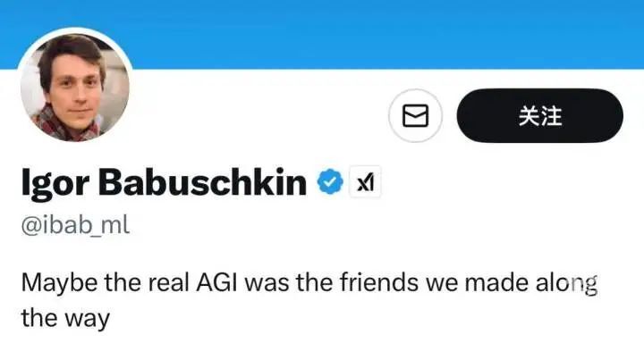Show verification details from the checkmark badge
Screen dimensions: 644x343
[330, 181]
